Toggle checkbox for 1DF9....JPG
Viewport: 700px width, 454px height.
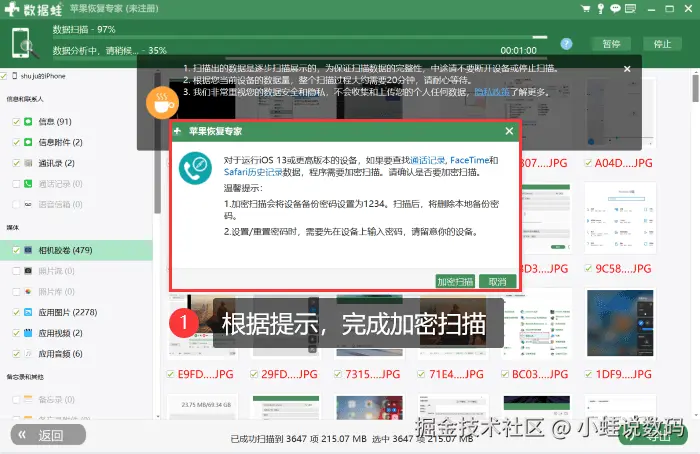coord(588,374)
